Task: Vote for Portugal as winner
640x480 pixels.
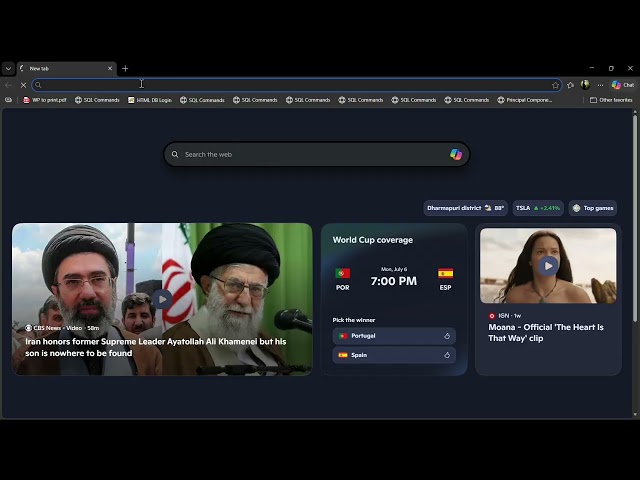Action: [x=394, y=336]
